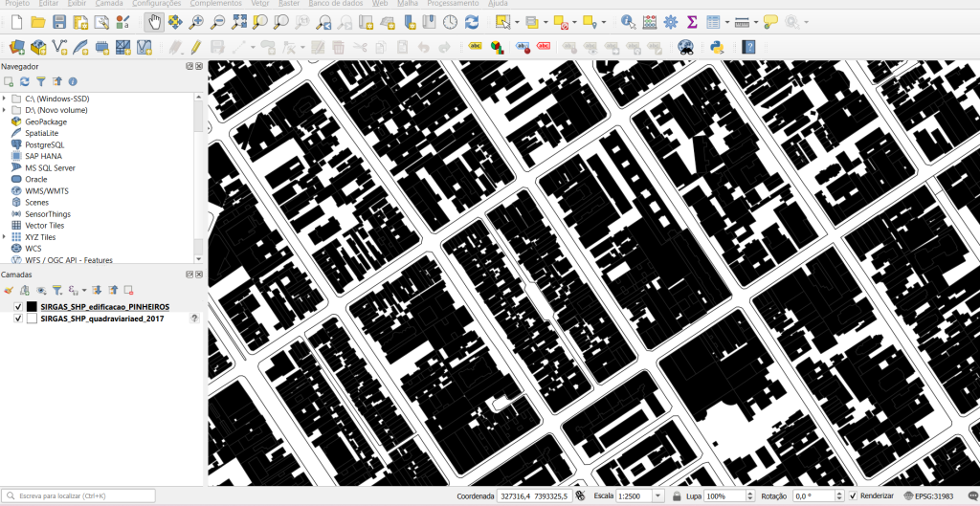This screenshot has width=980, height=506.
Task: Open Select by Location dropdown arrow
Action: [x=604, y=23]
